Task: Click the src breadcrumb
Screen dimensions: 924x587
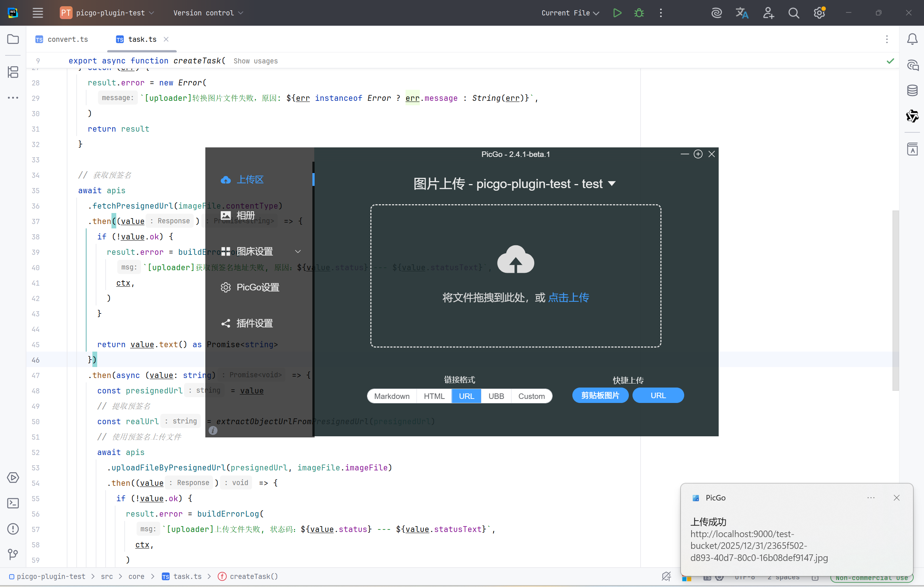Action: coord(107,576)
